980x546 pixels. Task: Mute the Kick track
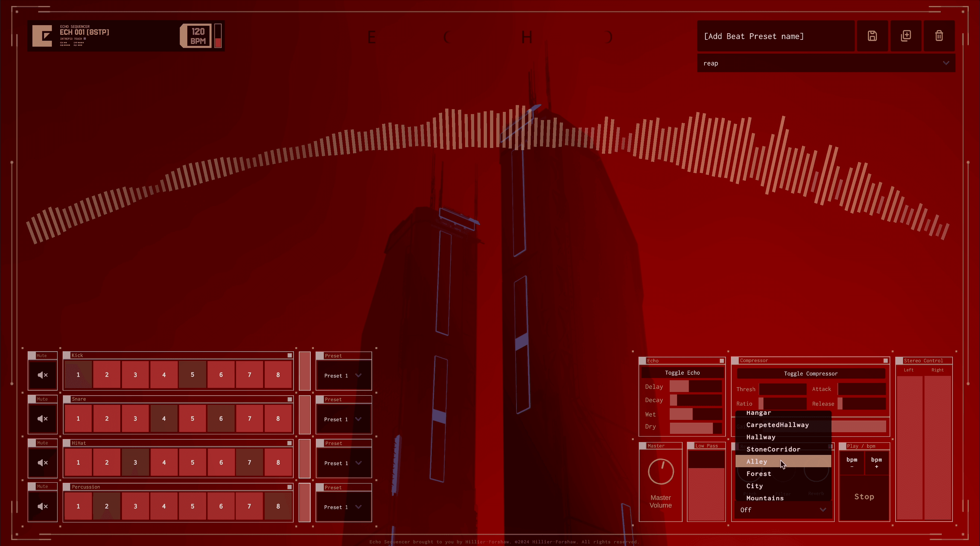coord(43,375)
